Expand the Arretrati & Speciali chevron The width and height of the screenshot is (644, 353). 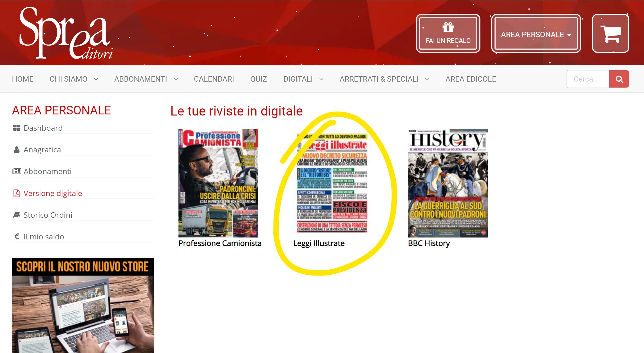[x=427, y=79]
